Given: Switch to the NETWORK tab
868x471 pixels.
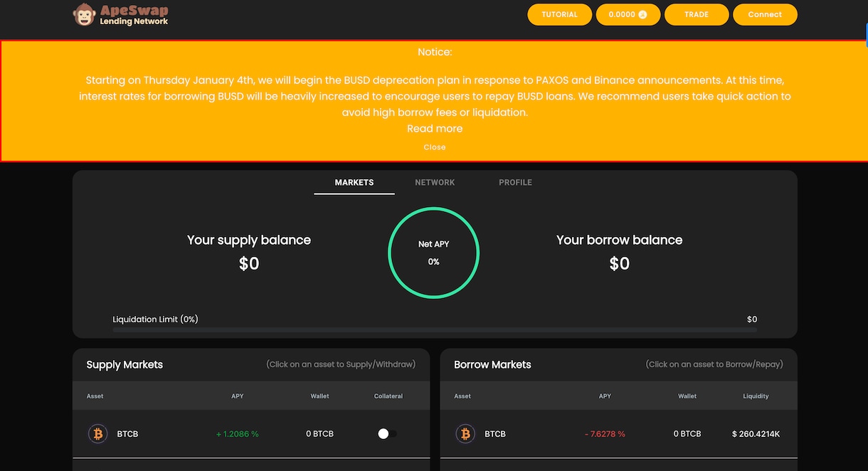Looking at the screenshot, I should (435, 183).
